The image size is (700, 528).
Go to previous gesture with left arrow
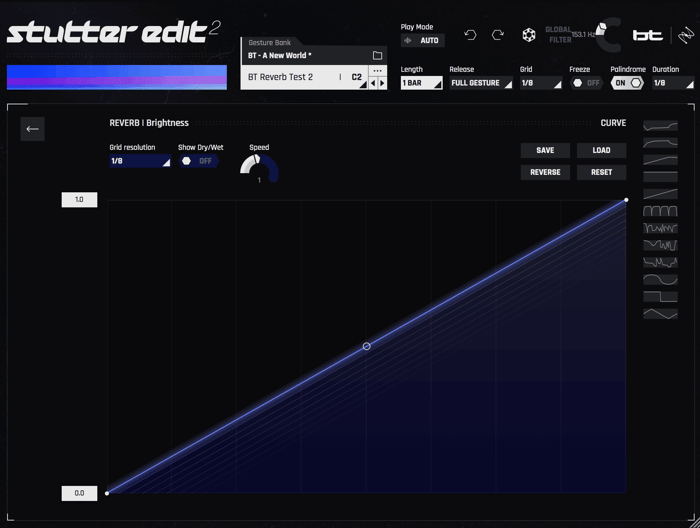coord(373,83)
